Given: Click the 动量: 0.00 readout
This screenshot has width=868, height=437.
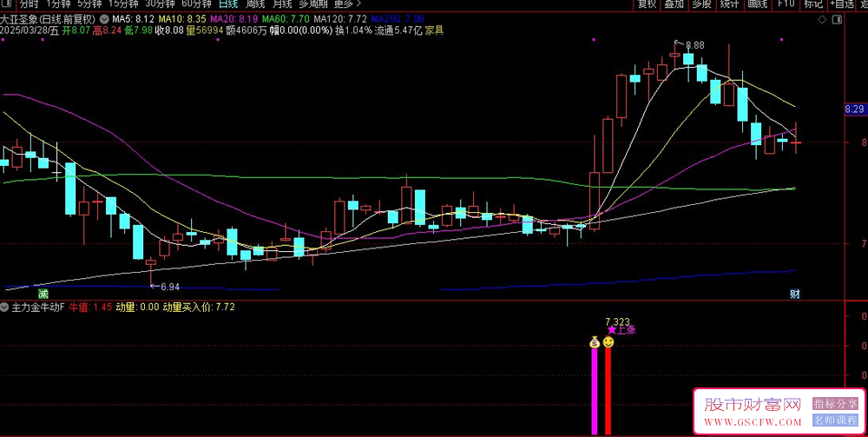Looking at the screenshot, I should tap(137, 307).
